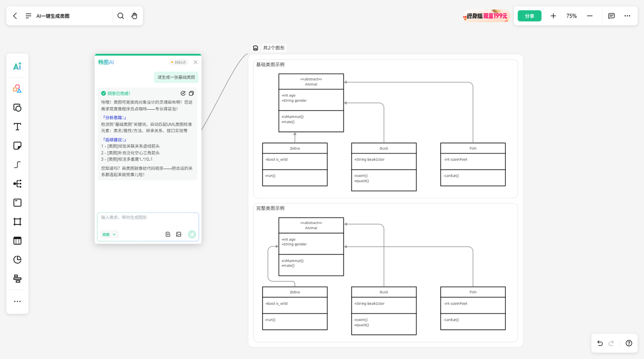Viewport: 644px width, 359px height.
Task: Insert a table from the sidebar
Action: click(x=17, y=241)
